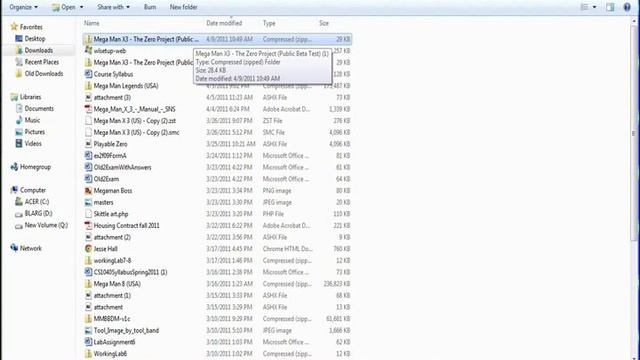This screenshot has width=640, height=360.
Task: Select the CS1040SyllabusSpring2011 (1) document icon
Action: tap(88, 272)
